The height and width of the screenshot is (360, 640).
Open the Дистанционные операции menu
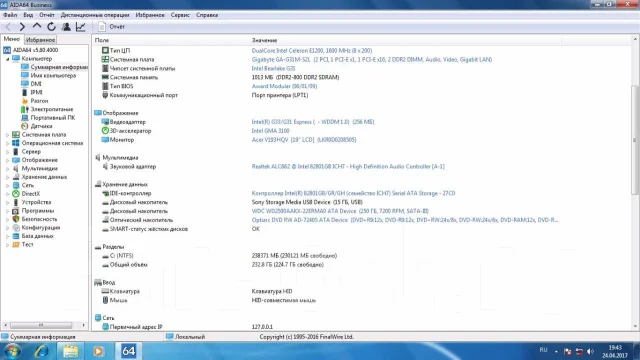point(95,15)
